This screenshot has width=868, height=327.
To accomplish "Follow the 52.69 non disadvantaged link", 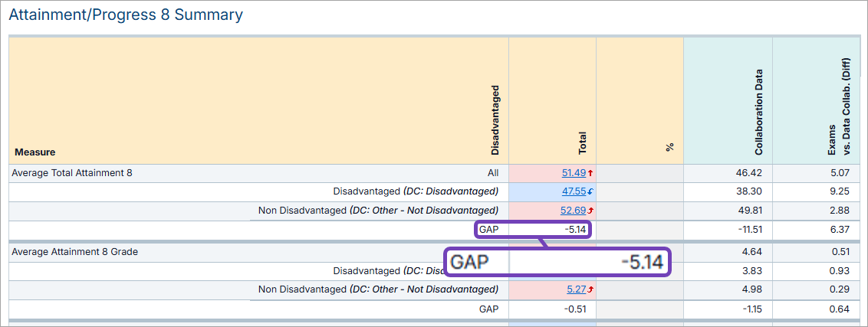I will (574, 211).
